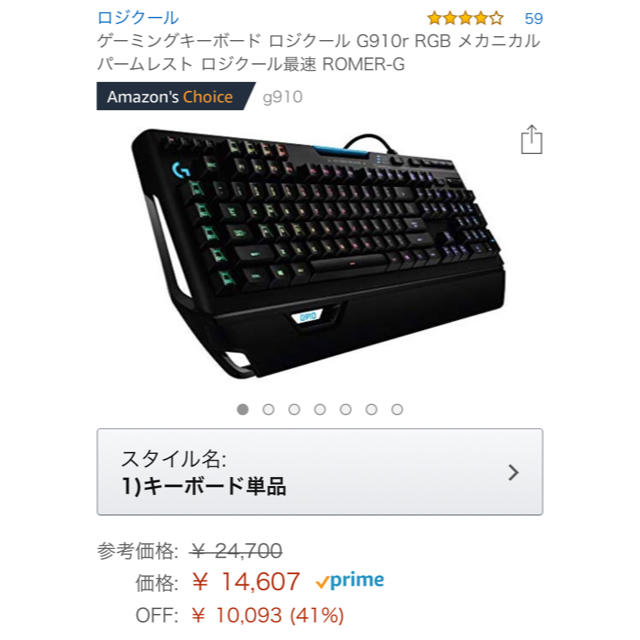Click the 14,607 yen price

click(x=246, y=581)
